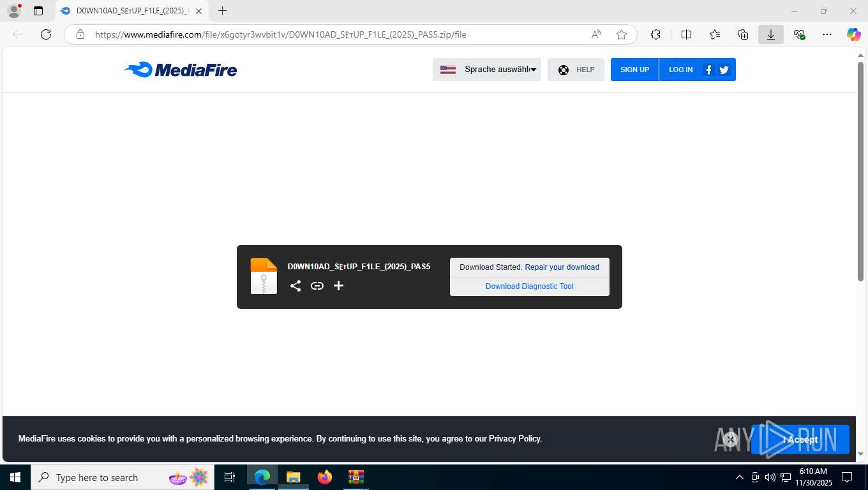The width and height of the screenshot is (868, 490).
Task: Open the tab actions menu icon
Action: pos(38,11)
